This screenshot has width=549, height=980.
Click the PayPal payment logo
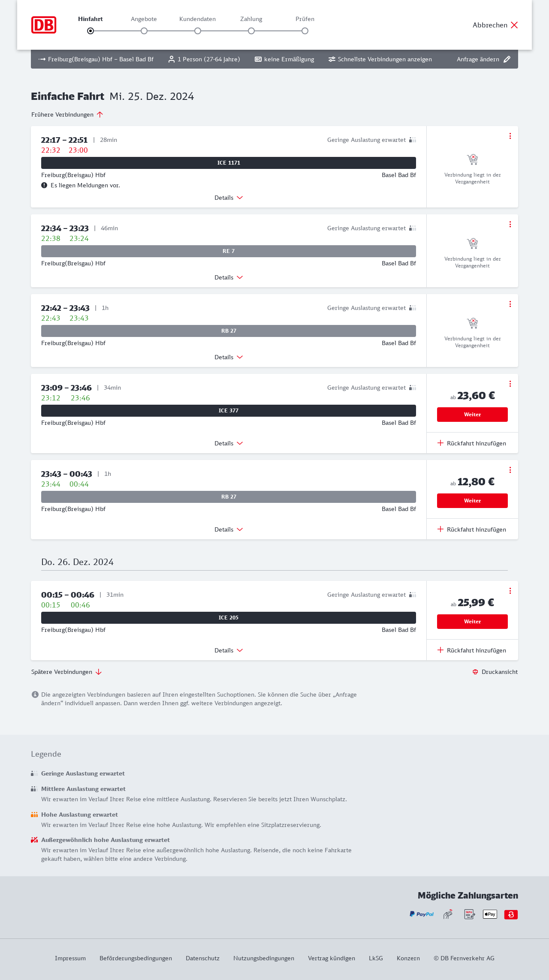pos(422,914)
